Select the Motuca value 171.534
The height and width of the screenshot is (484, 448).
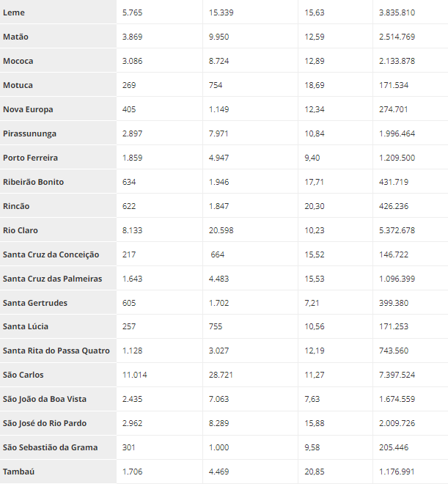394,85
